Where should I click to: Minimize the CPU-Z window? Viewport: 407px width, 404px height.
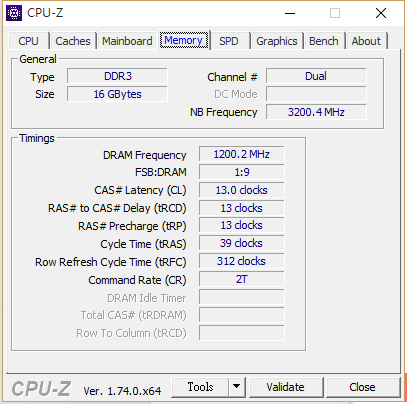[x=290, y=13]
